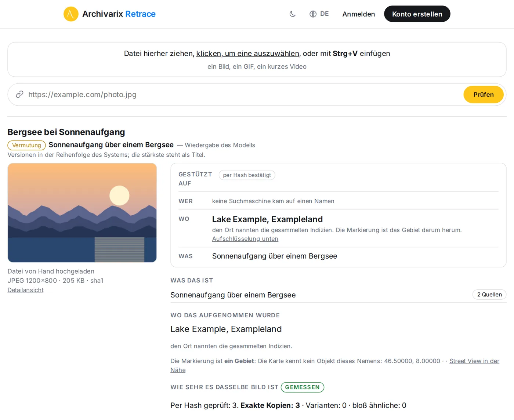Image resolution: width=514 pixels, height=420 pixels.
Task: Toggle dark mode moon icon
Action: pos(293,14)
